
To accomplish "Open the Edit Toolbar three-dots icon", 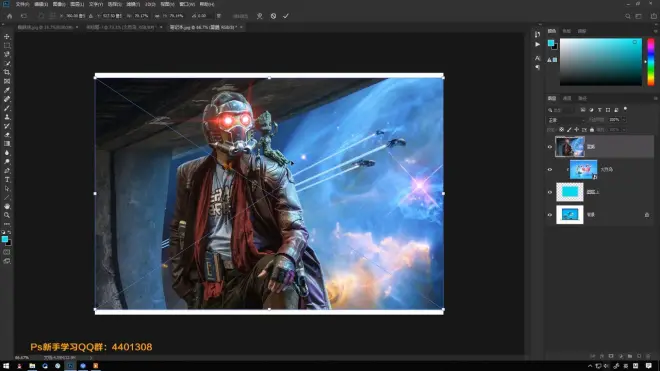I will (x=7, y=224).
